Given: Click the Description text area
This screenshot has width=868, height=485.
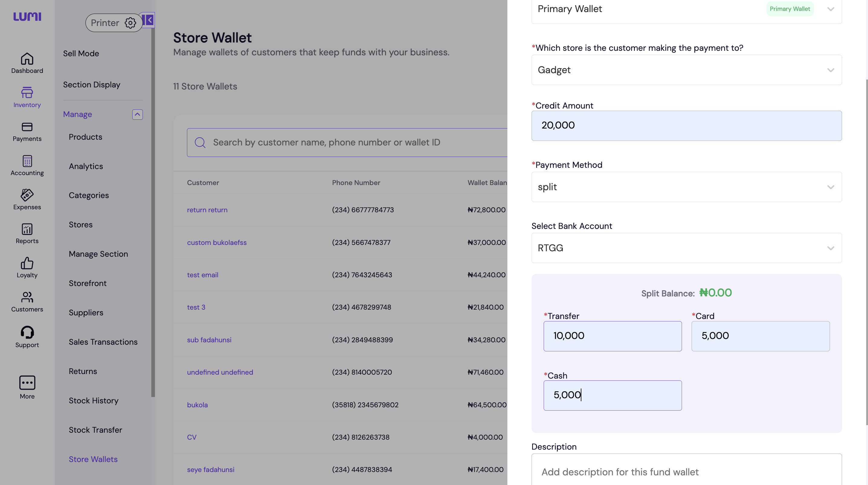Looking at the screenshot, I should [686, 471].
